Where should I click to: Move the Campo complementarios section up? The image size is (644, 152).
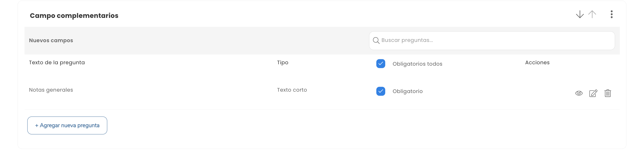pos(592,14)
